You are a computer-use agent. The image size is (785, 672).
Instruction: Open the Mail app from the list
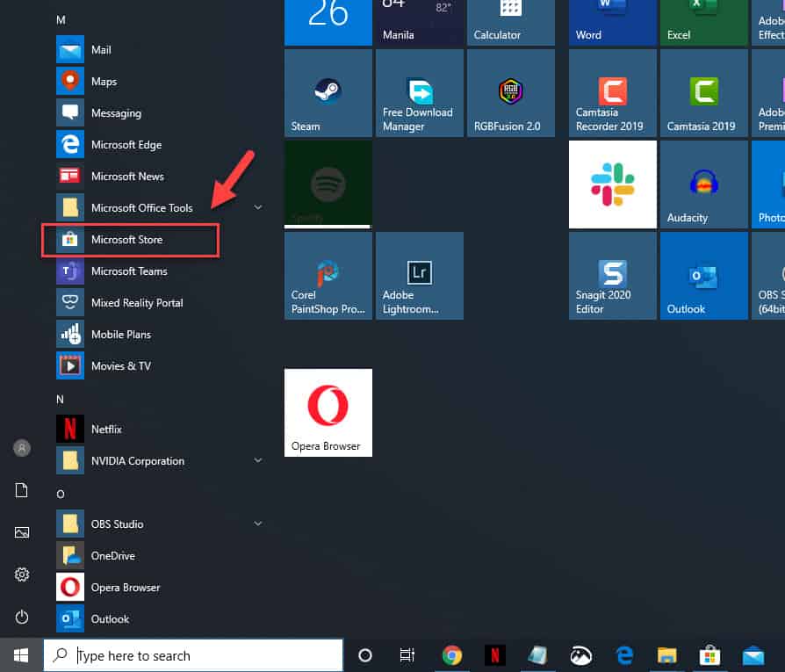(160, 49)
